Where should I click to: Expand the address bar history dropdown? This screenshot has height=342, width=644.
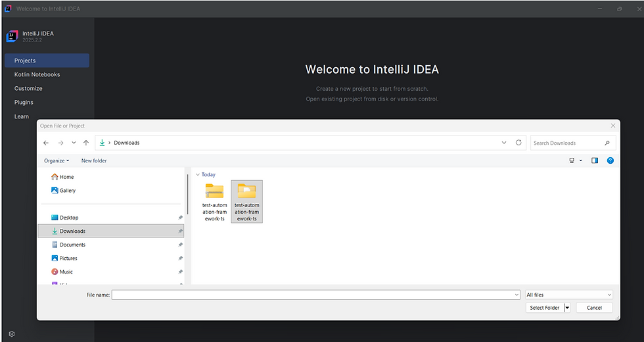click(504, 143)
